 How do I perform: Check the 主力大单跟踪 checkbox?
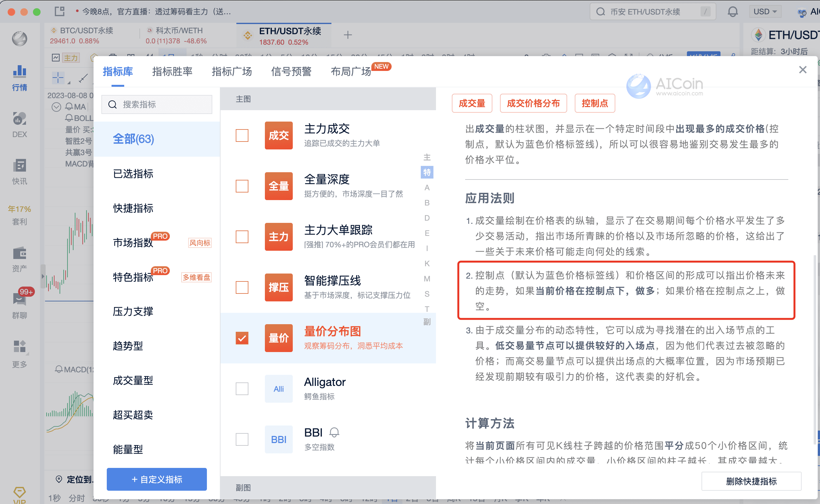point(242,237)
